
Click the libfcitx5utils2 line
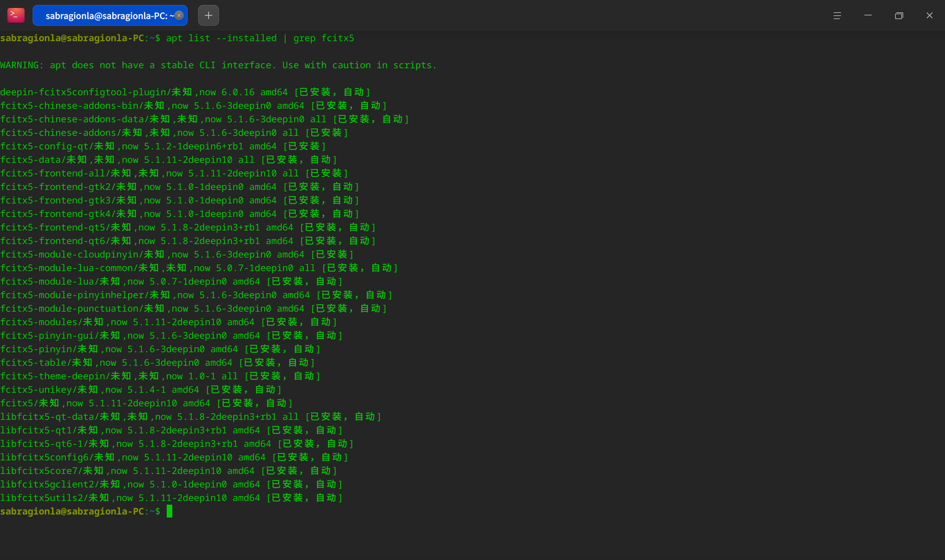click(x=171, y=498)
